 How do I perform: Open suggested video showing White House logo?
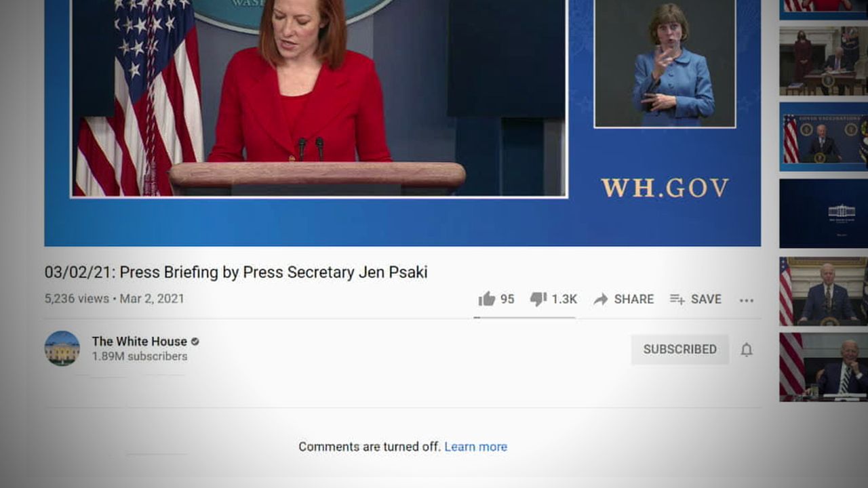[x=823, y=213]
